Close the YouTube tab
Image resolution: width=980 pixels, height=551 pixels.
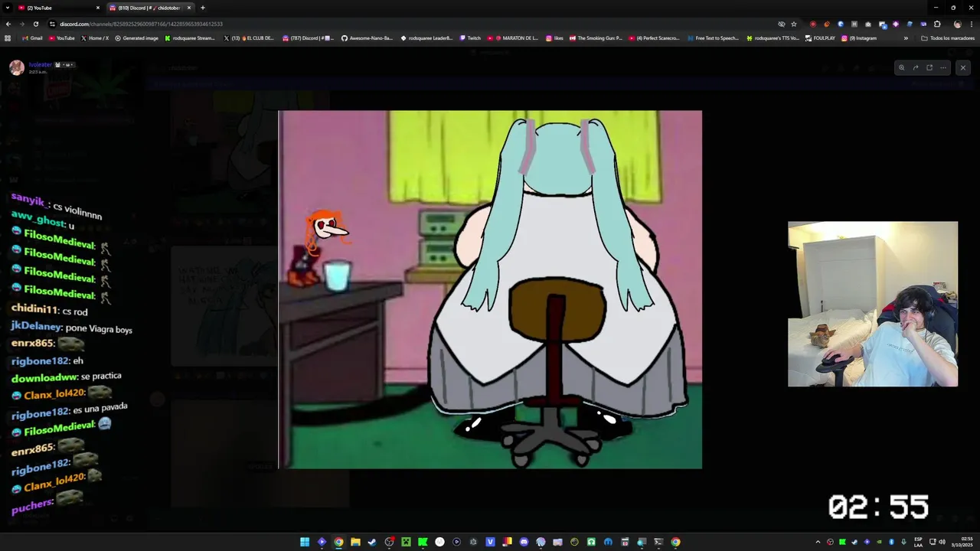[x=98, y=8]
